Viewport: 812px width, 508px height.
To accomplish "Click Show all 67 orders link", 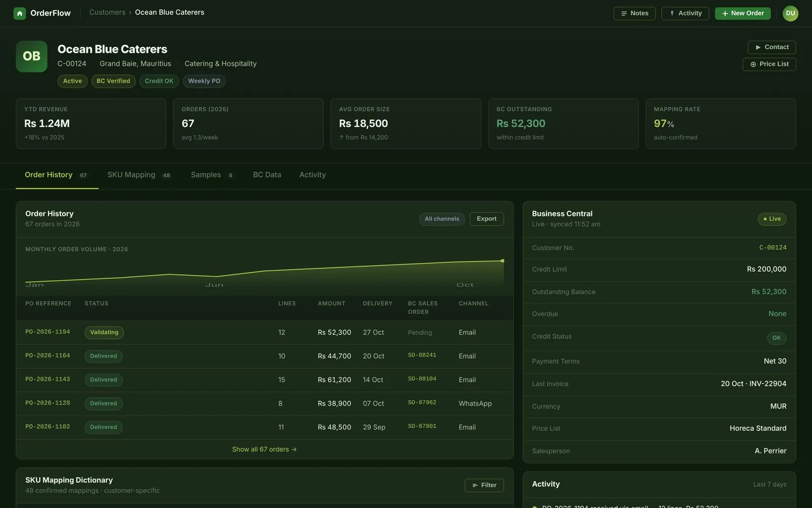I will click(264, 450).
